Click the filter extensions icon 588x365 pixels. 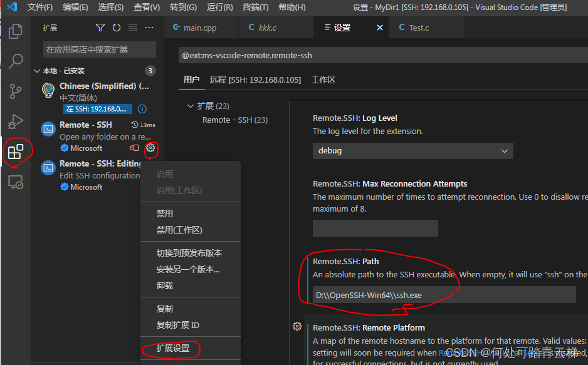100,28
